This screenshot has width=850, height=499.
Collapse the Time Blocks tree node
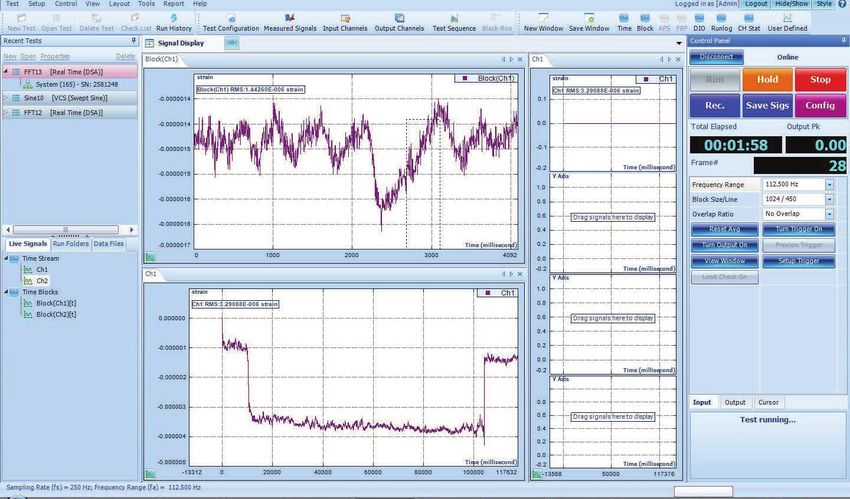7,292
